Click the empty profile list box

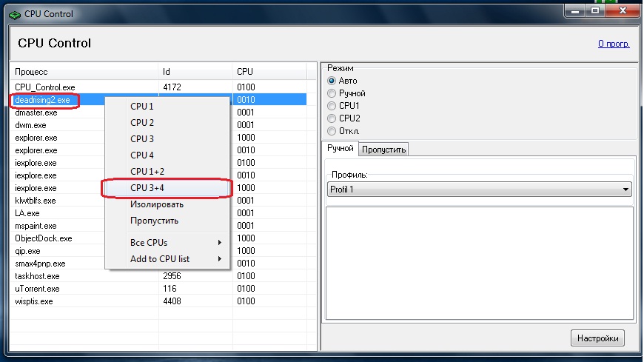[x=480, y=264]
